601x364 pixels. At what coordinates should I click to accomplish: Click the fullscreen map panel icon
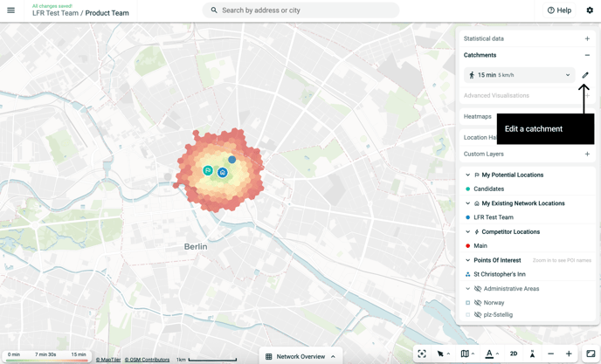click(x=591, y=354)
